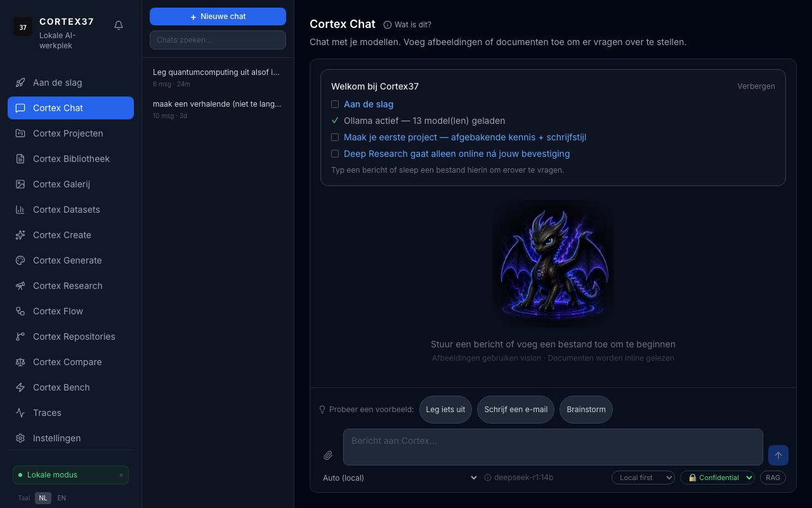
Task: Click the Cortex Galerij image icon
Action: pyautogui.click(x=20, y=184)
